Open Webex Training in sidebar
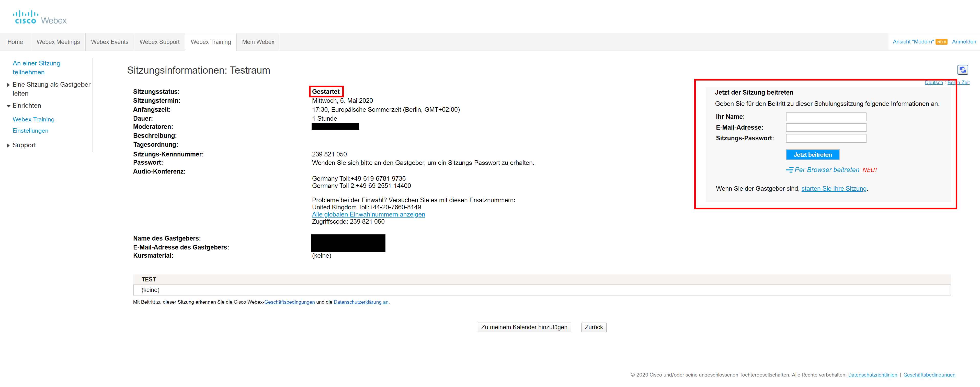This screenshot has width=980, height=387. [x=33, y=119]
